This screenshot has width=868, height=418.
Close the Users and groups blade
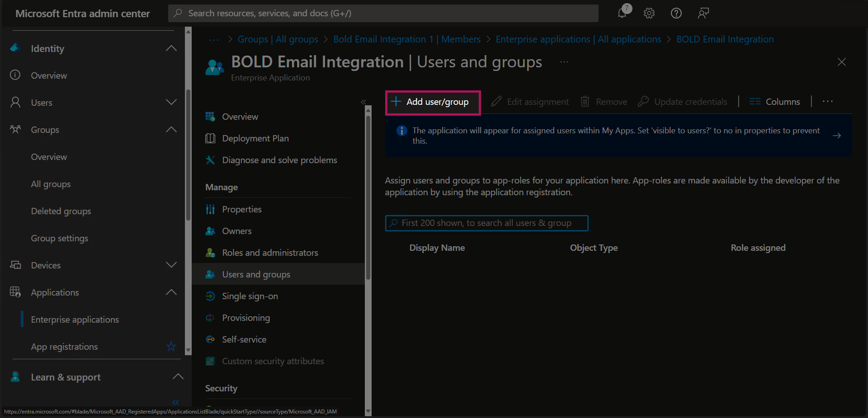(x=841, y=62)
